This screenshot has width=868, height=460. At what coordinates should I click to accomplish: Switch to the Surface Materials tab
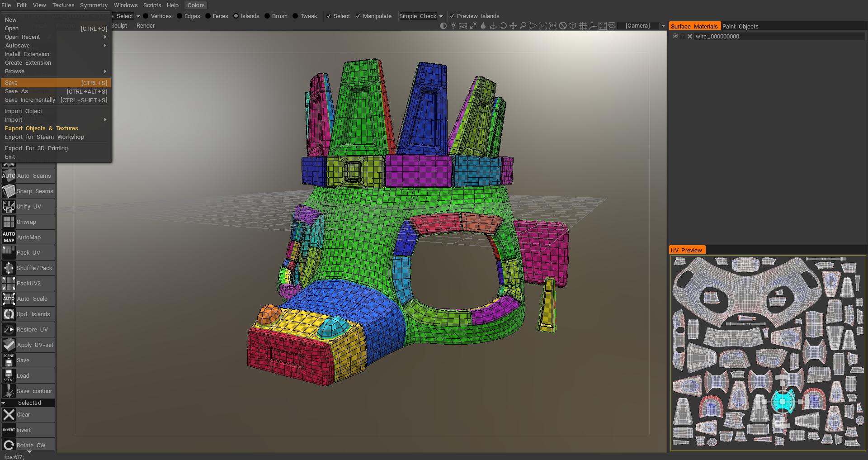pyautogui.click(x=694, y=27)
